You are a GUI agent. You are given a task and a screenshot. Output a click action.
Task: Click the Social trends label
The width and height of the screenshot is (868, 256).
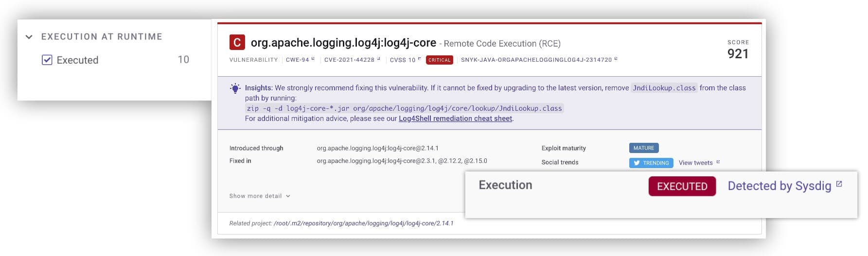tap(560, 162)
